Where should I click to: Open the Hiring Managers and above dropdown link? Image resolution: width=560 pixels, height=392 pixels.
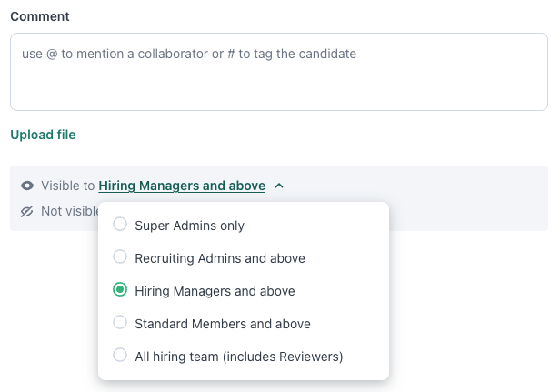[x=182, y=186]
